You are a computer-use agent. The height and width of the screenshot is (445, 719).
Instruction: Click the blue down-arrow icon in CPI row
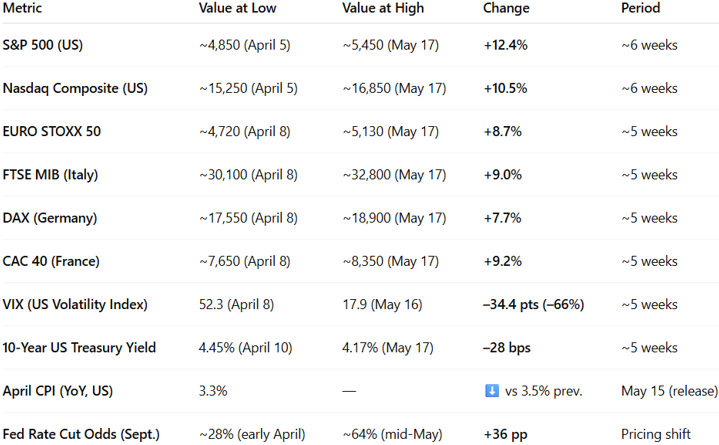point(492,391)
